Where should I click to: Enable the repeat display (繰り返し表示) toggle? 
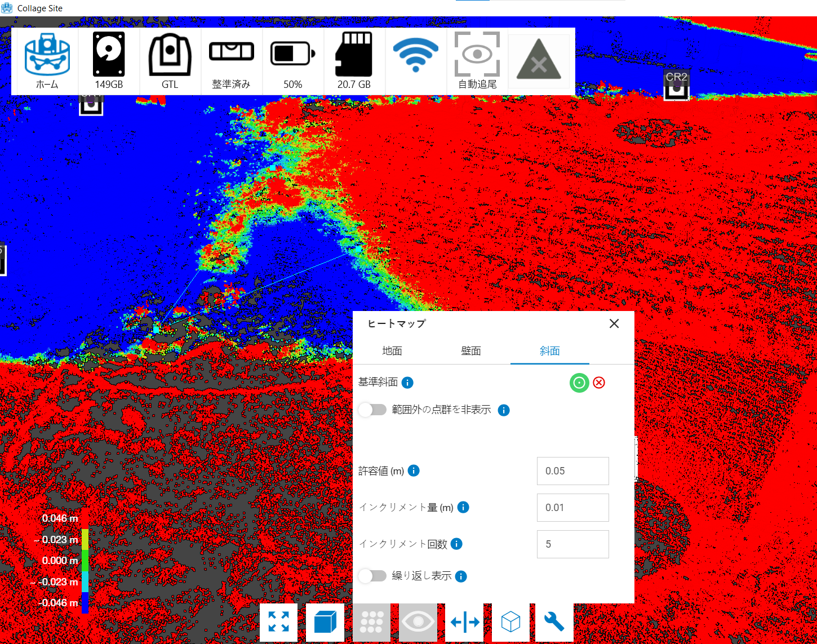[x=372, y=576]
